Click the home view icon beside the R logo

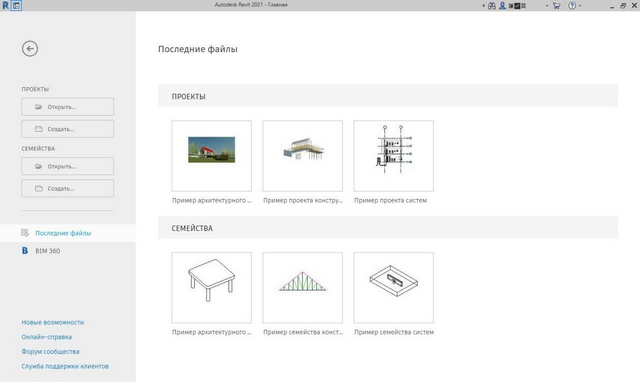(x=16, y=6)
